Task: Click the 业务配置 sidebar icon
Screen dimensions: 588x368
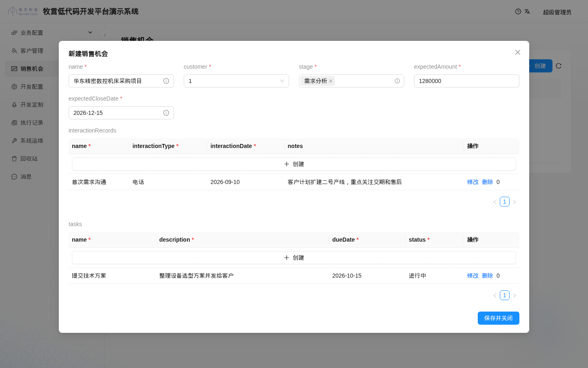Action: (14, 33)
